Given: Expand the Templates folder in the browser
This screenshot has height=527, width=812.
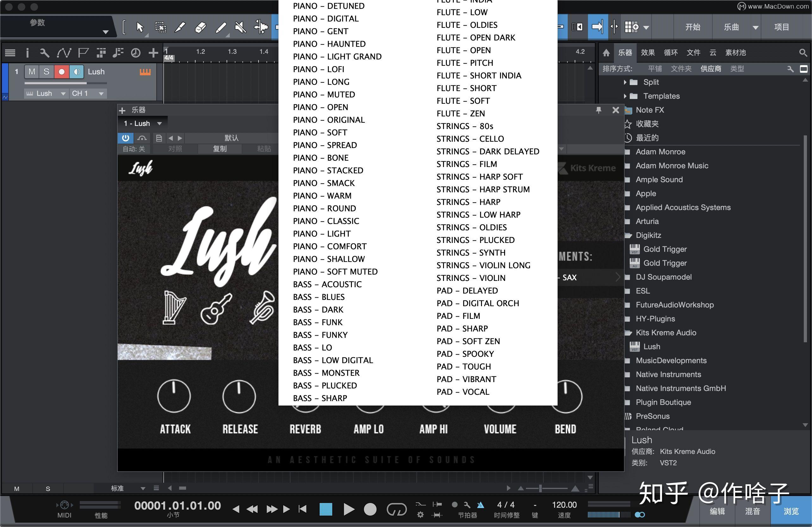Looking at the screenshot, I should click(626, 96).
